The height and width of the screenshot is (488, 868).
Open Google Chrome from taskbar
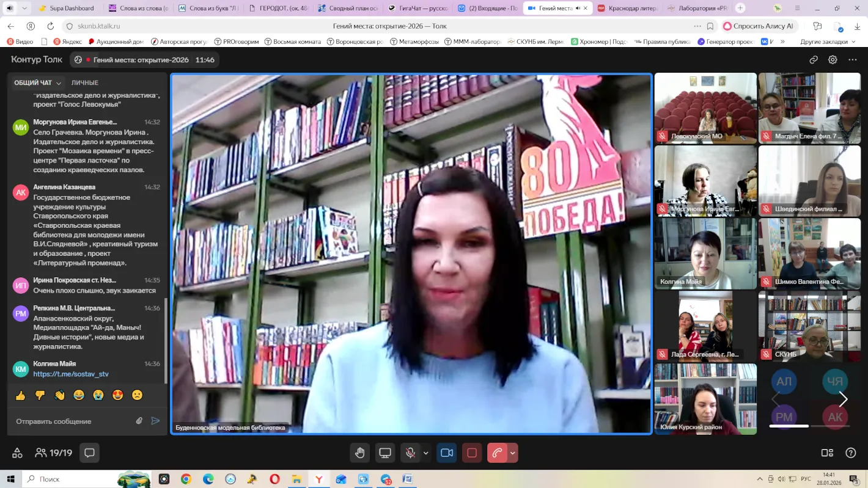(x=186, y=479)
